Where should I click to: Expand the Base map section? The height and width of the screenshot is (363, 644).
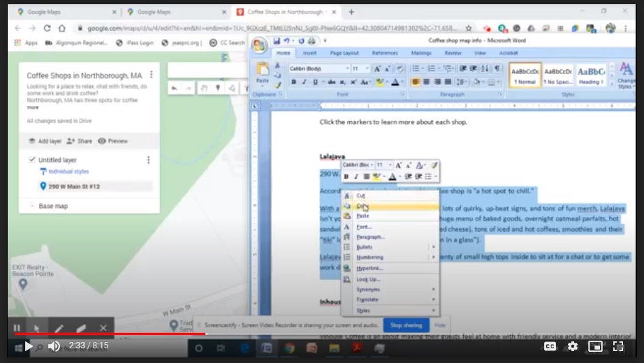click(x=32, y=206)
